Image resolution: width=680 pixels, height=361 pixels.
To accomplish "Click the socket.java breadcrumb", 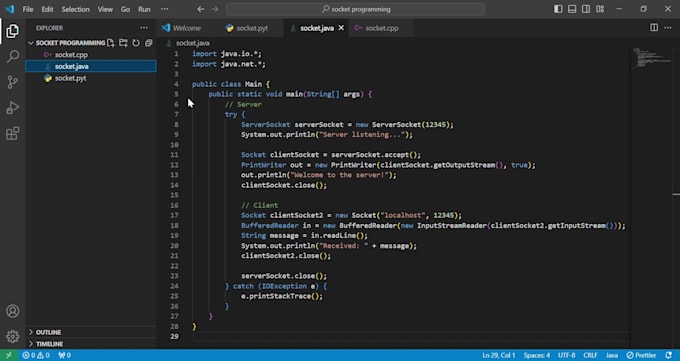I will coord(193,43).
